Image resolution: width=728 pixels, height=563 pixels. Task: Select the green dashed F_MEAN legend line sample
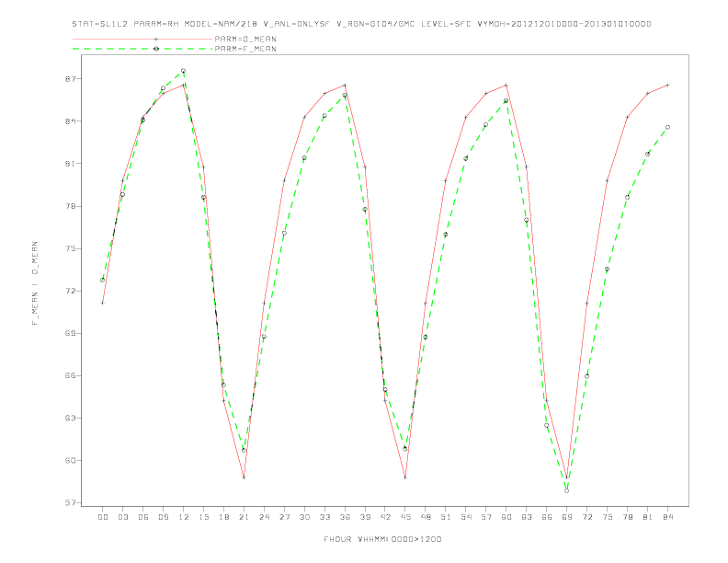coord(142,49)
